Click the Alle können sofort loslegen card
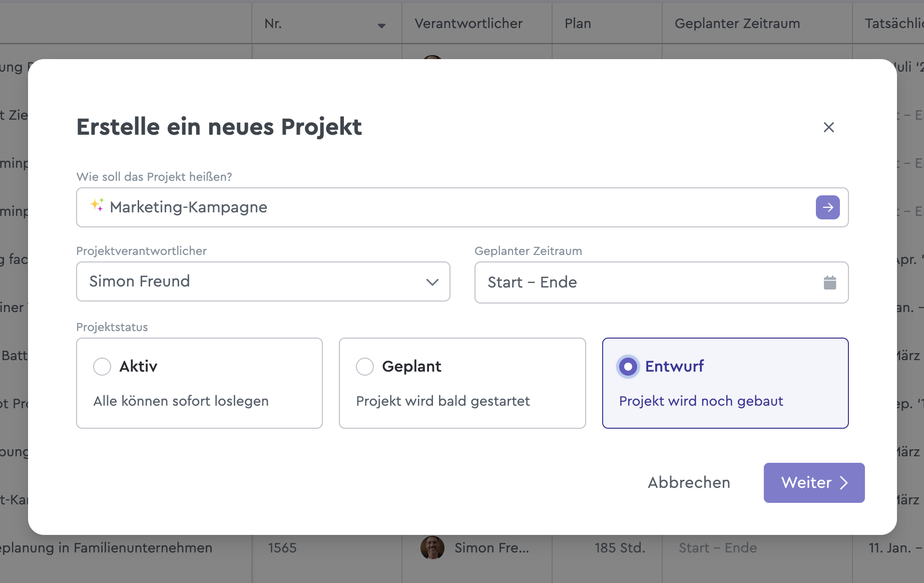 click(199, 401)
